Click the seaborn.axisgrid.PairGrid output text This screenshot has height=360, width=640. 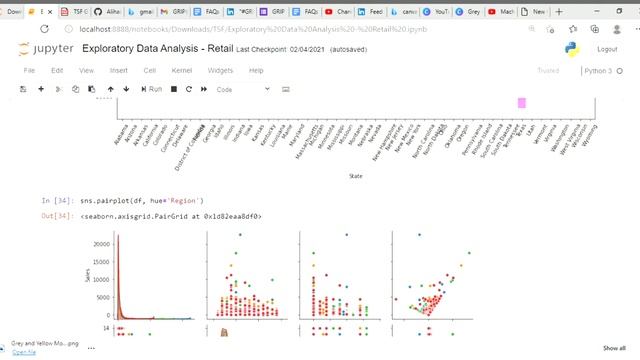(x=171, y=216)
